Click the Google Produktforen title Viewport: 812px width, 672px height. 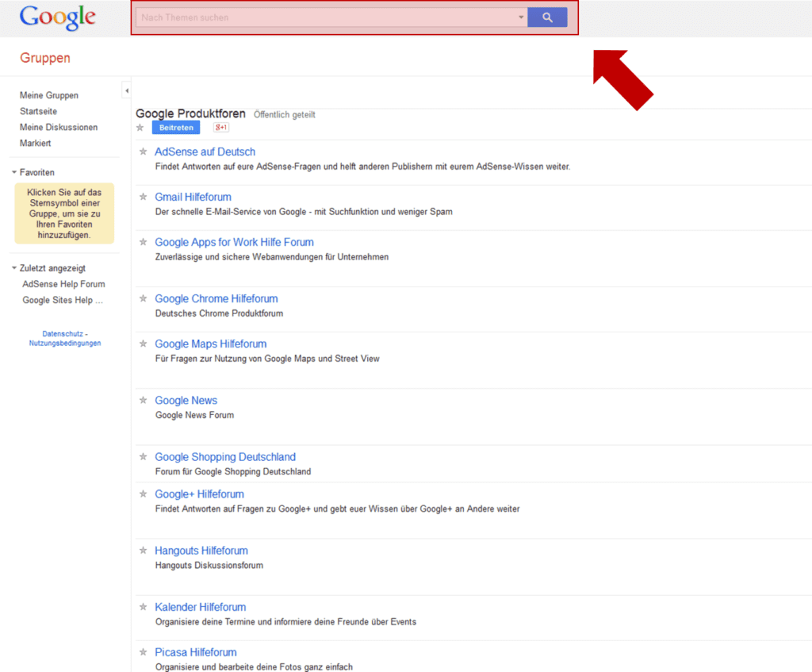point(190,113)
